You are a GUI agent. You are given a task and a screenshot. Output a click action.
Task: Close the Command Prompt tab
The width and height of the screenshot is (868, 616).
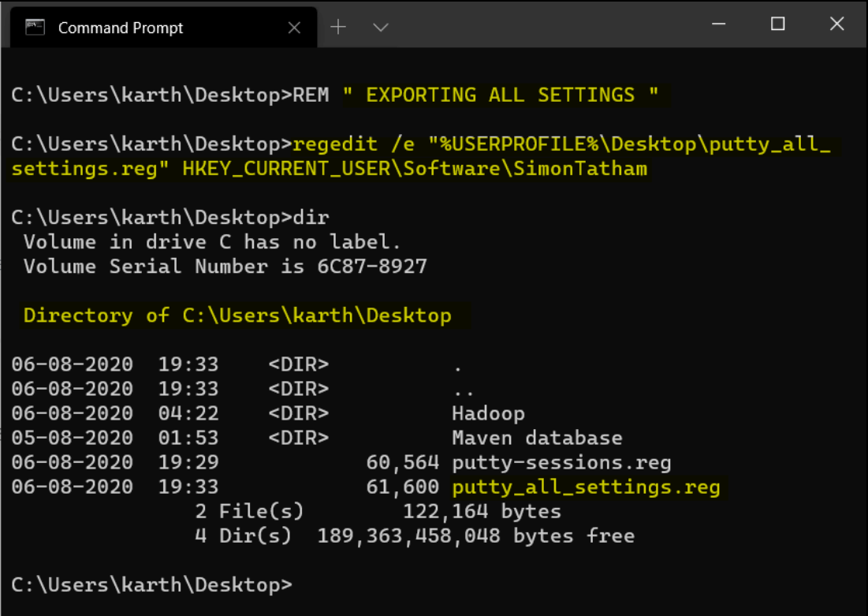click(x=294, y=28)
